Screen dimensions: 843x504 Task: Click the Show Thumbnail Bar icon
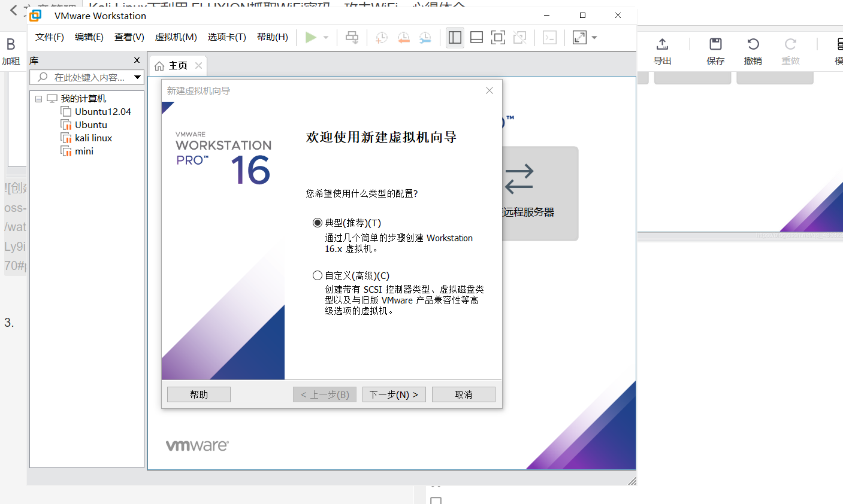[476, 37]
